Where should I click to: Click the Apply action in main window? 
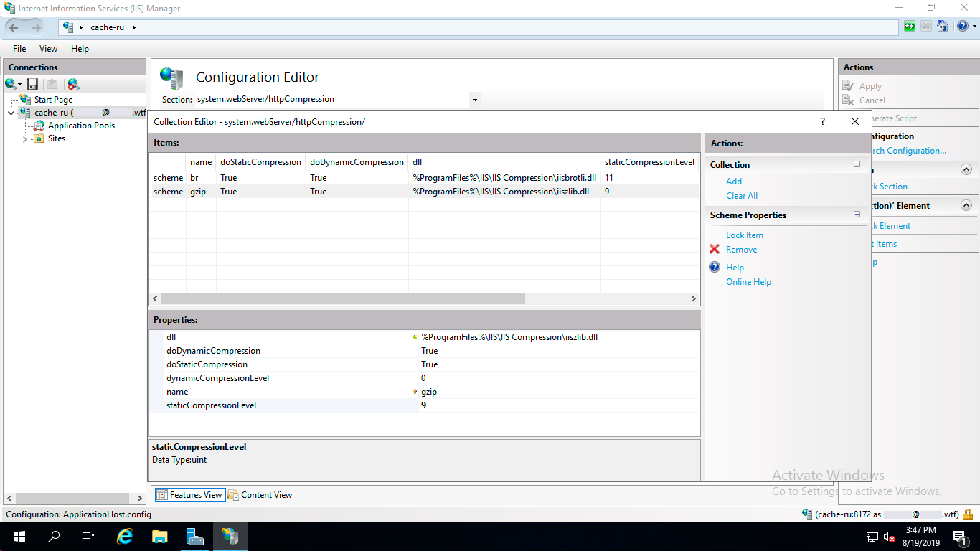coord(870,86)
